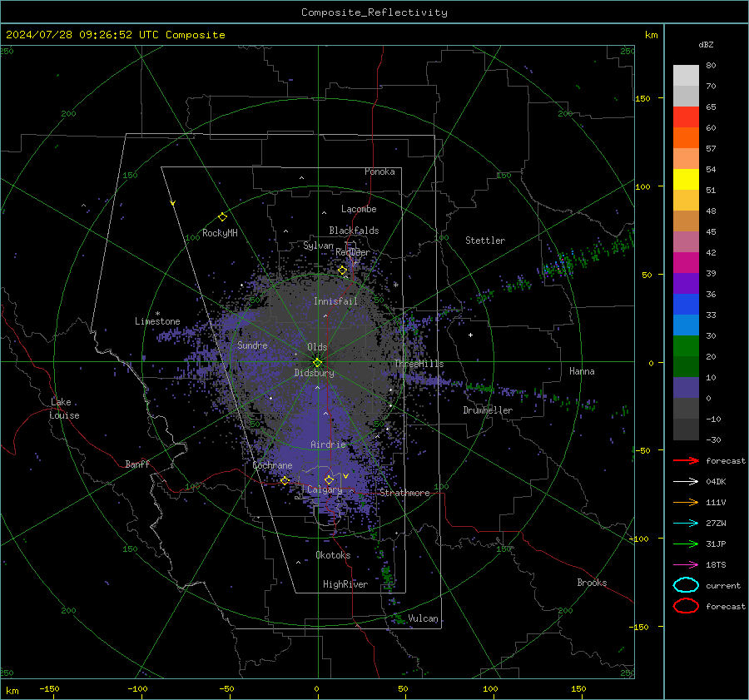Click the 30 dBZ light blue swatch

click(686, 325)
